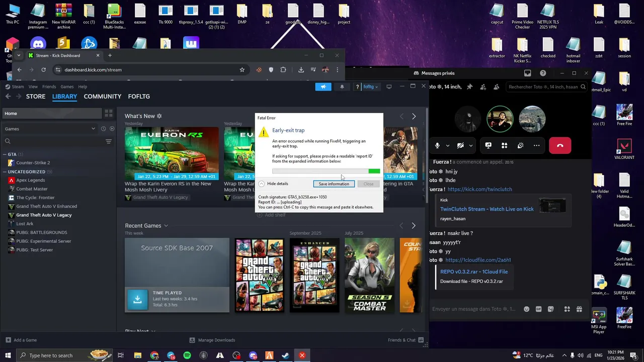Viewport: 644px width, 362px height.
Task: Open VALORANT desktop shortcut
Action: (x=624, y=149)
